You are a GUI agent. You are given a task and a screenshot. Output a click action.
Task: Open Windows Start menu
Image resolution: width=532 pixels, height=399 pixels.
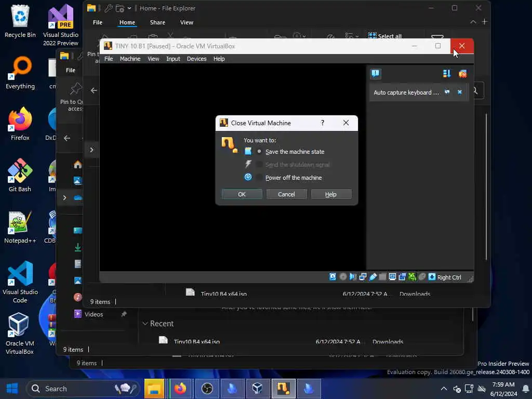12,389
